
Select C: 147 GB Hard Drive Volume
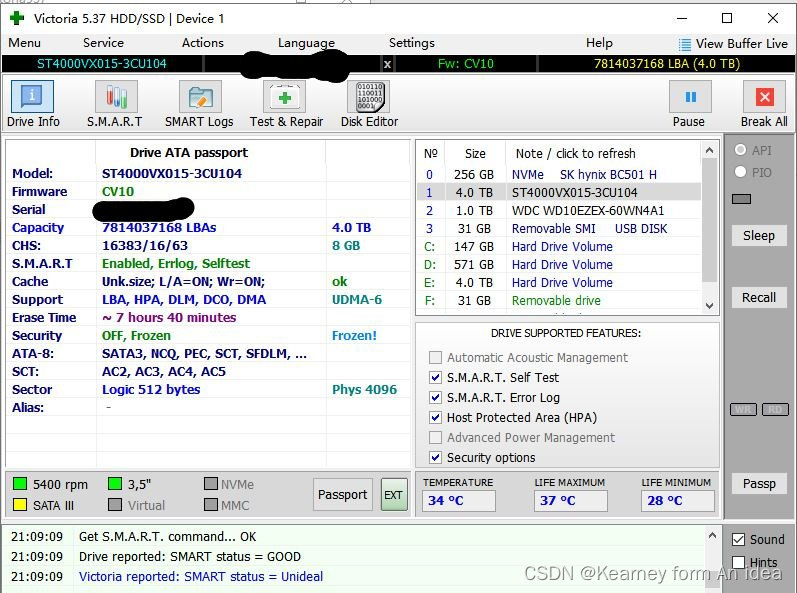559,247
